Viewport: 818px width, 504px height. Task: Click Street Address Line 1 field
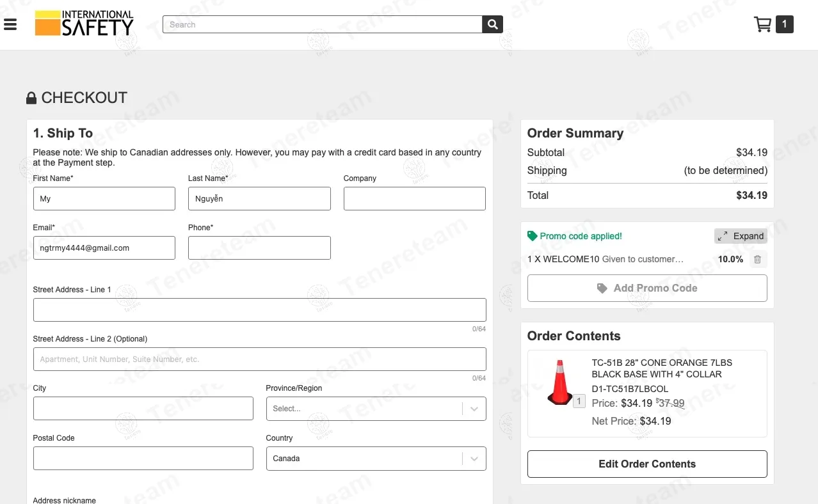(x=259, y=310)
